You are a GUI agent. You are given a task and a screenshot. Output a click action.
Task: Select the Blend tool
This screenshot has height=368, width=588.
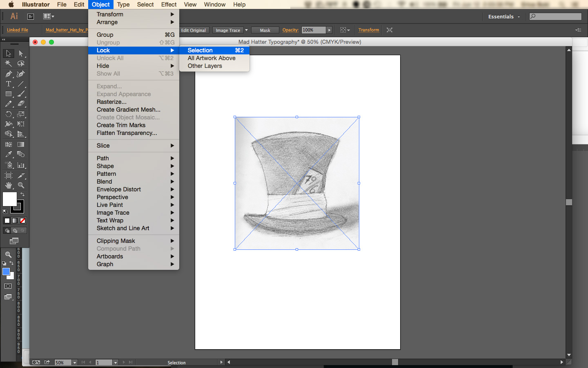21,154
